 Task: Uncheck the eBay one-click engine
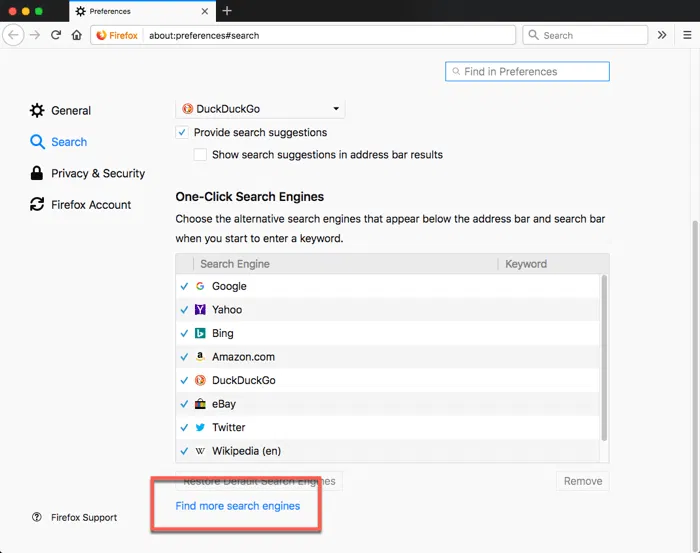(184, 404)
